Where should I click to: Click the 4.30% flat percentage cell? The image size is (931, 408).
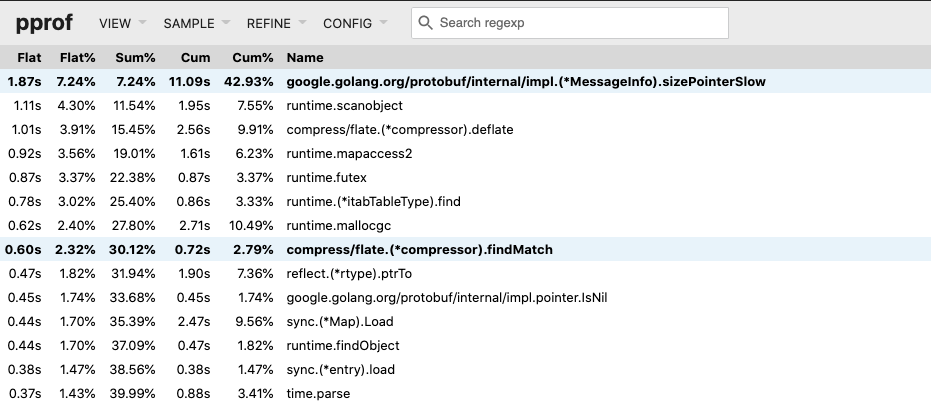coord(76,106)
